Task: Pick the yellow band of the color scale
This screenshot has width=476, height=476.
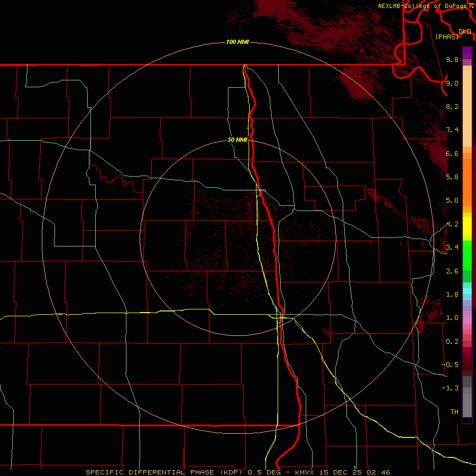Action: pyautogui.click(x=467, y=226)
